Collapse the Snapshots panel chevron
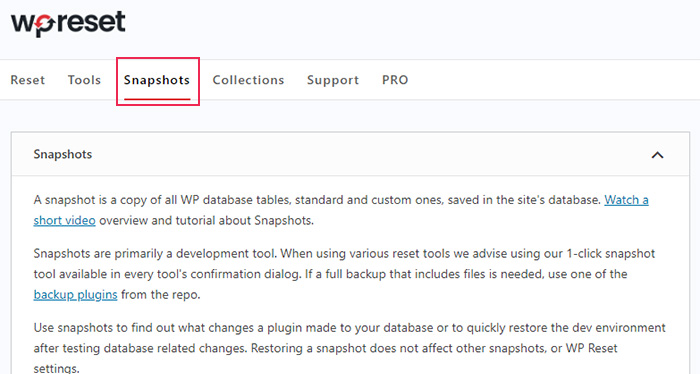Image resolution: width=700 pixels, height=374 pixels. [657, 155]
